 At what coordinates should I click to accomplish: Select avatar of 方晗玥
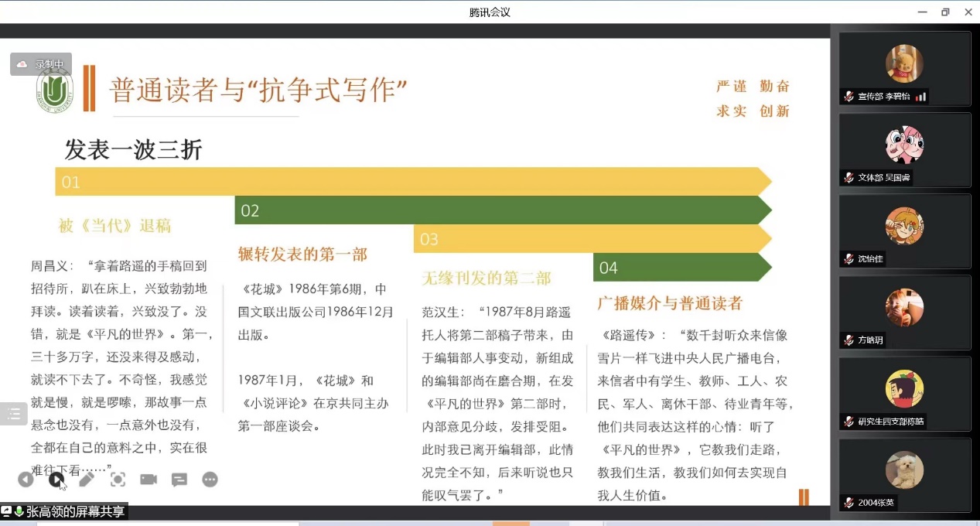(904, 307)
